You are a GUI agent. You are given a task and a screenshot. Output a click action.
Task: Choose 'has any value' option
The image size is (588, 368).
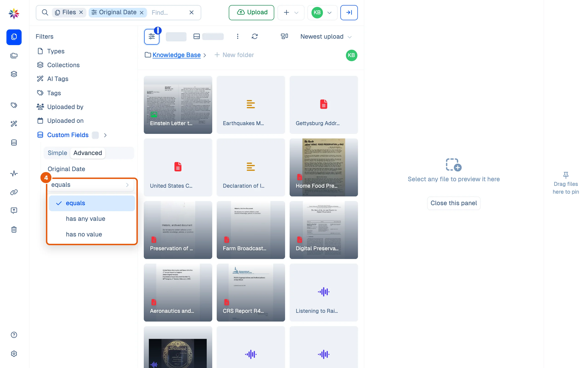92,218
